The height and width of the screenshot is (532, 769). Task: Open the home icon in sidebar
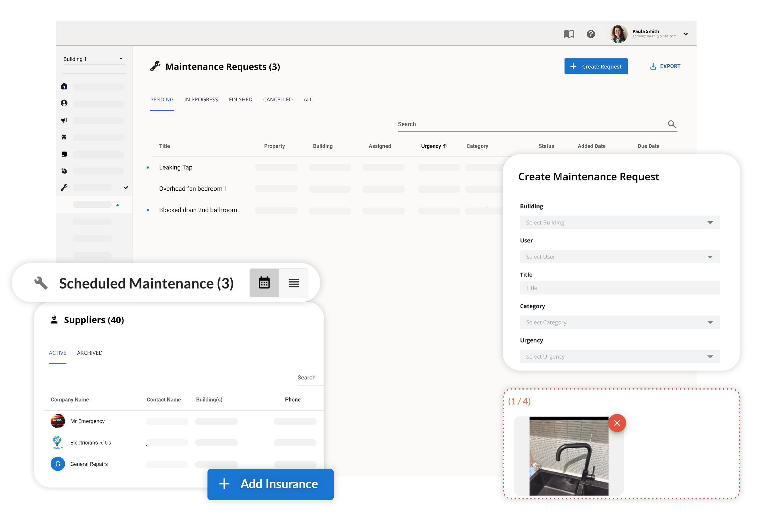64,86
